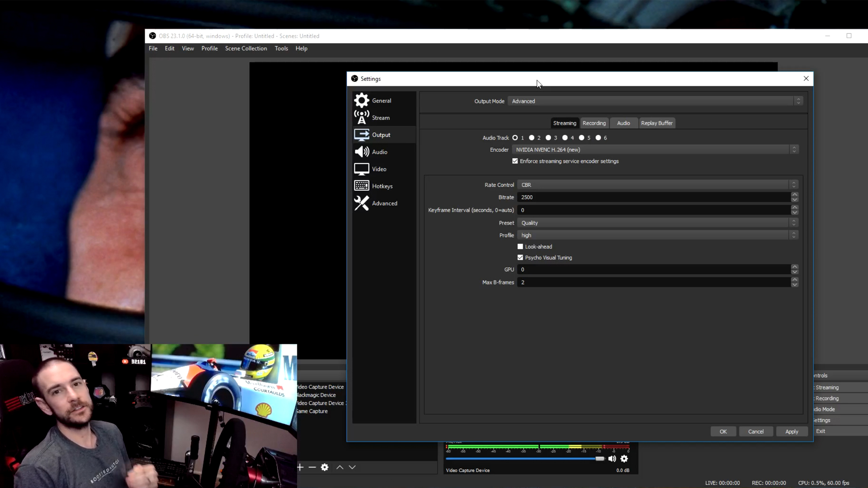Click the OK button
The image size is (868, 488).
click(x=723, y=432)
